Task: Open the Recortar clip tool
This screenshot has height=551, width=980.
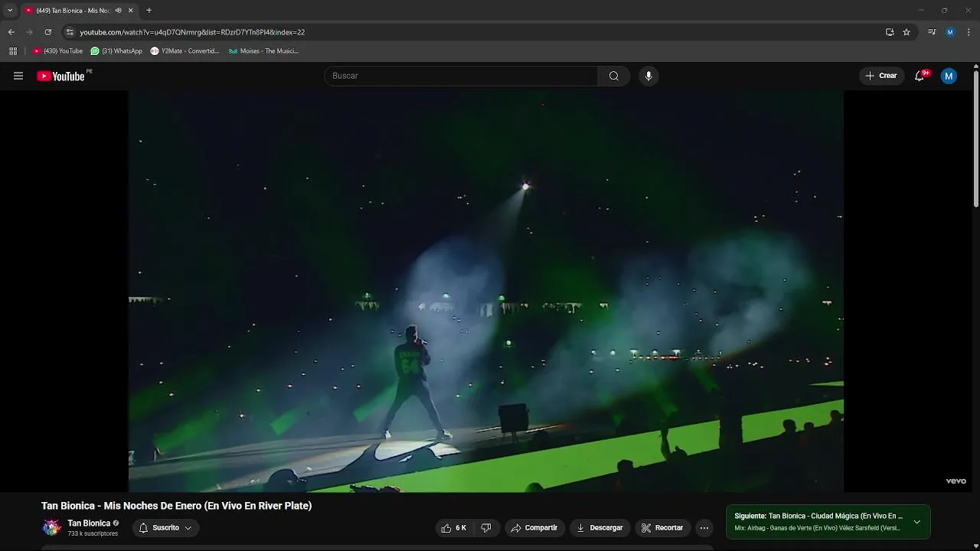Action: point(662,528)
